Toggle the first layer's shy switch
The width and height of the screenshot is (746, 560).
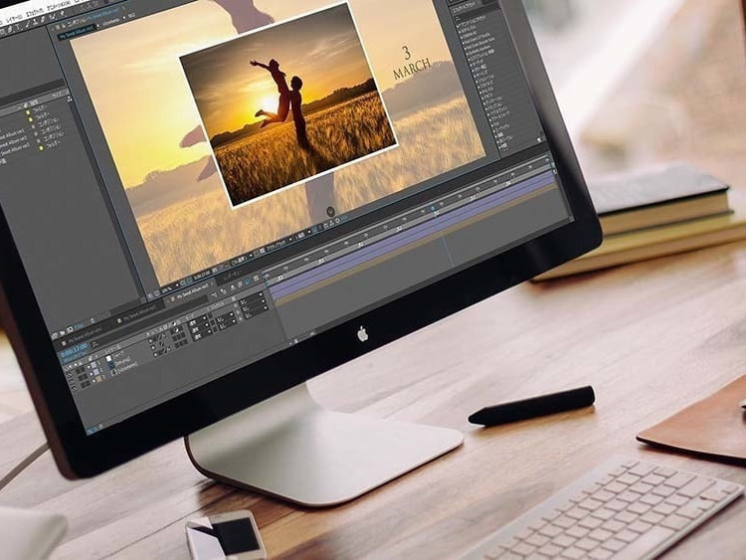[151, 341]
